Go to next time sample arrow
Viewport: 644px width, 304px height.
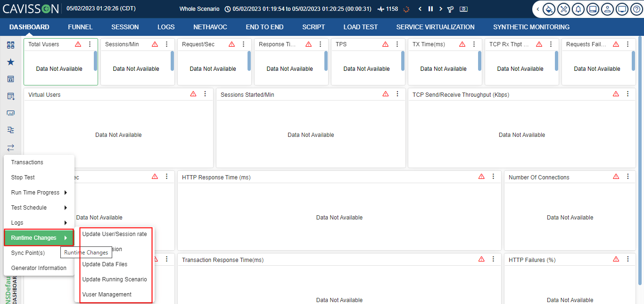[x=441, y=9]
